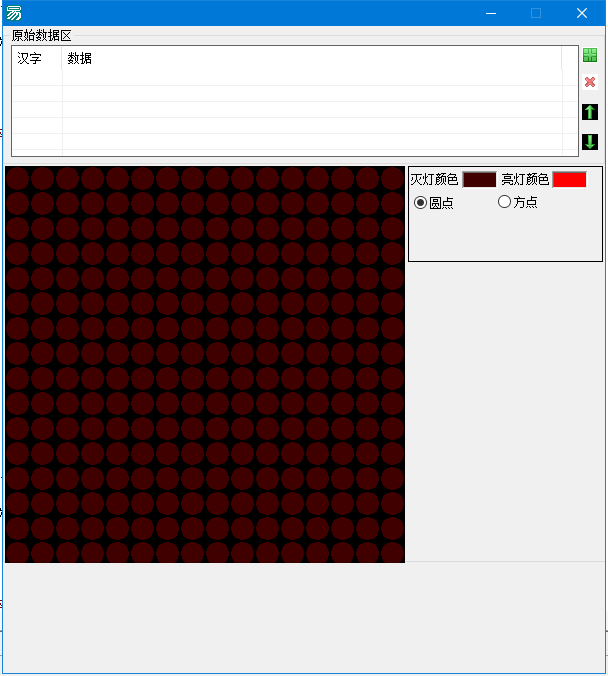Close the window
The image size is (608, 676).
[x=582, y=13]
